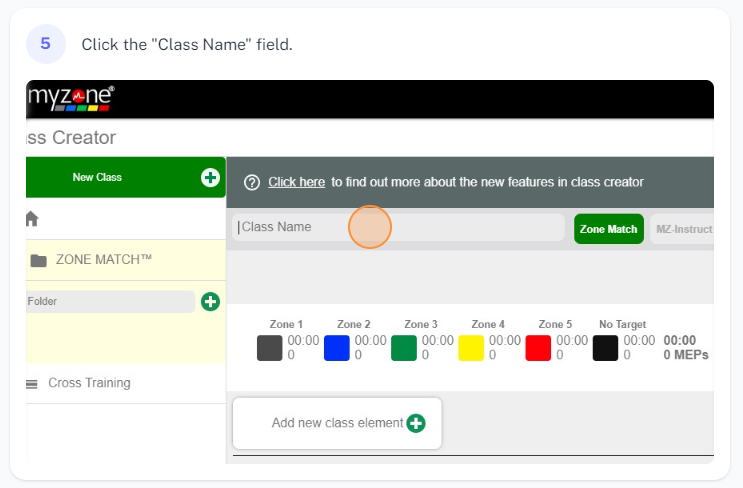Click the Class Name field
The height and width of the screenshot is (488, 743).
click(400, 228)
